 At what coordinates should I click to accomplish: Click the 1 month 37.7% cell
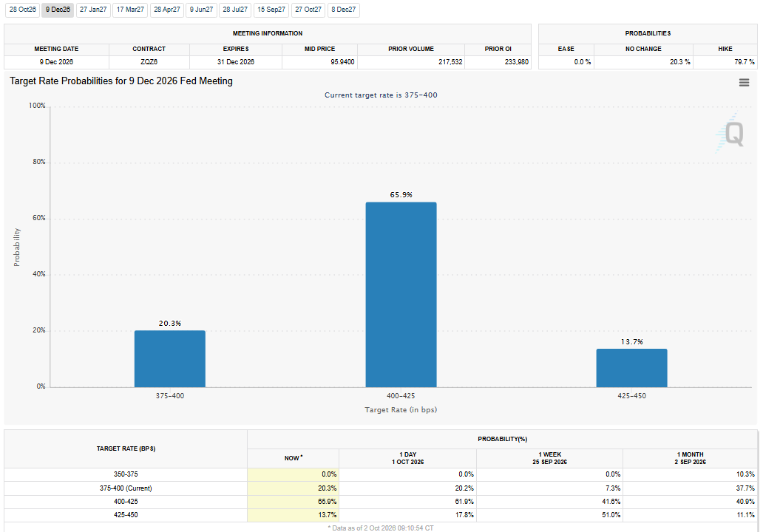click(x=690, y=488)
